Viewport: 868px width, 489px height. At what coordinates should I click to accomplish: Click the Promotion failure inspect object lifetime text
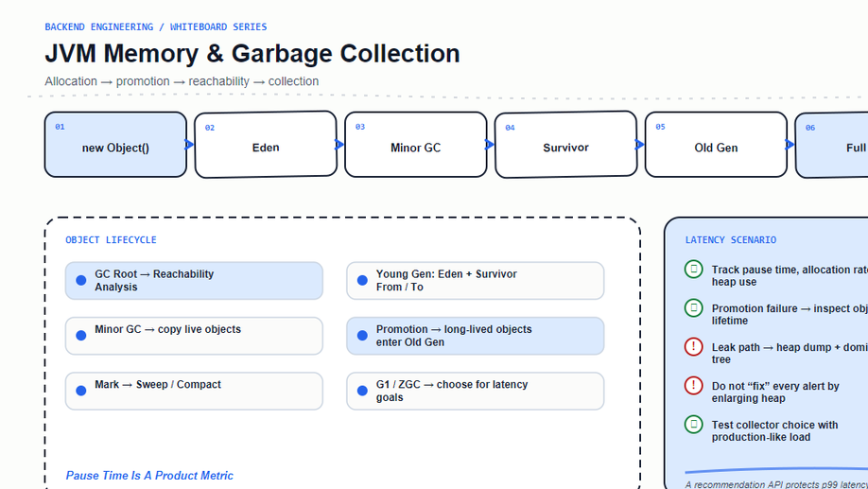tap(790, 315)
